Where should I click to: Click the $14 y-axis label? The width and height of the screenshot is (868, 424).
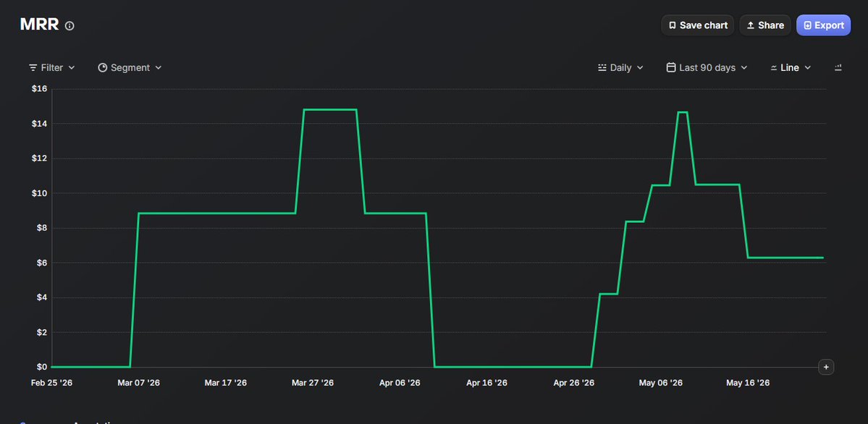click(41, 124)
